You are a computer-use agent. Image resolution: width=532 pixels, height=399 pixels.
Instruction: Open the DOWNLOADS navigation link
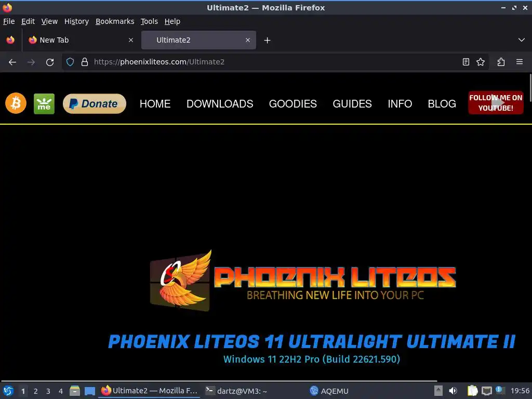[220, 104]
